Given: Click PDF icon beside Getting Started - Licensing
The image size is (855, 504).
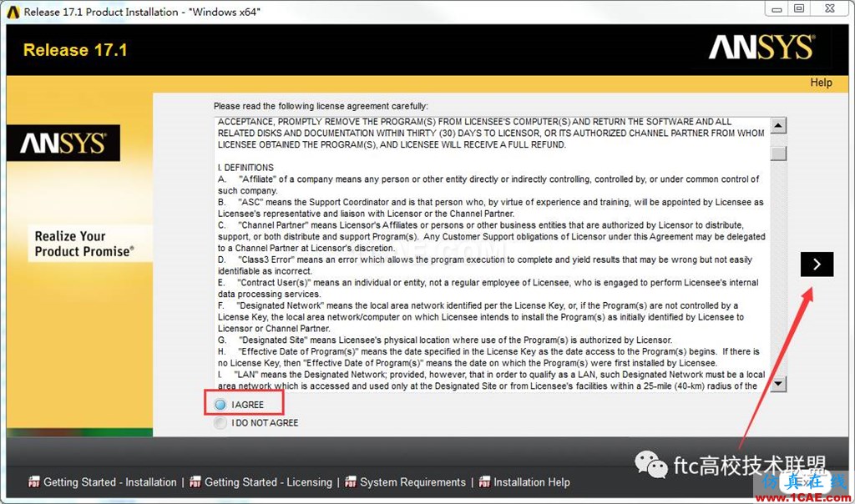Looking at the screenshot, I should click(x=195, y=481).
